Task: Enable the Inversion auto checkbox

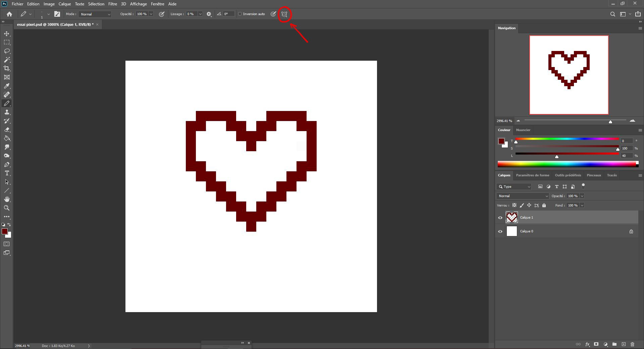Action: (240, 14)
